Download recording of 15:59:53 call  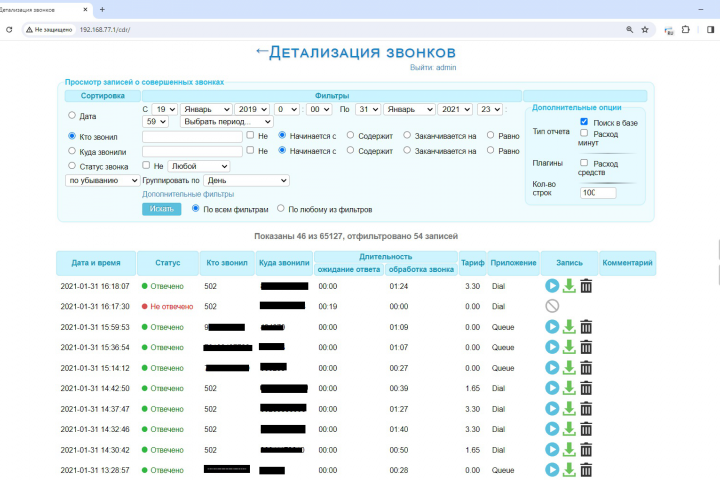coord(569,327)
